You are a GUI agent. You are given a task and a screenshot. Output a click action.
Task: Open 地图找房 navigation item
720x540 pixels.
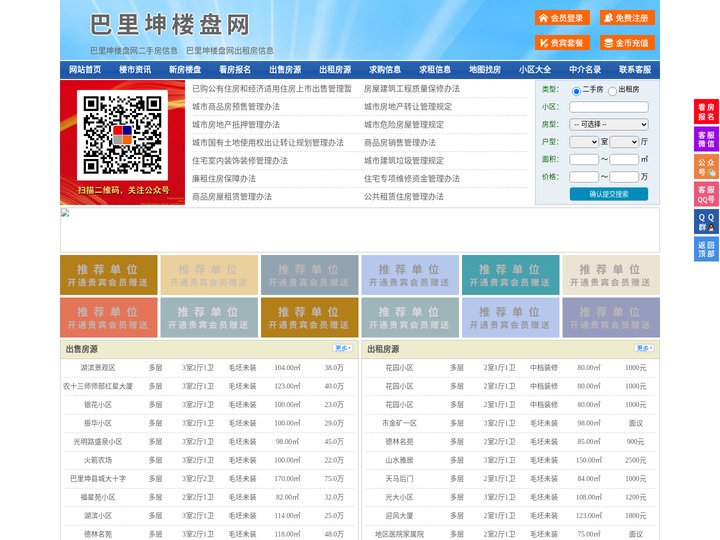point(485,70)
